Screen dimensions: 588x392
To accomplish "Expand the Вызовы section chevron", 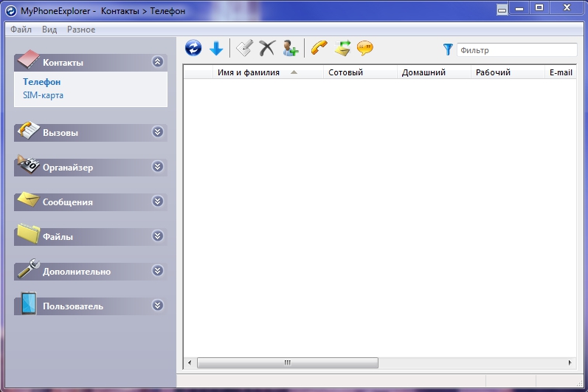I will pyautogui.click(x=157, y=131).
